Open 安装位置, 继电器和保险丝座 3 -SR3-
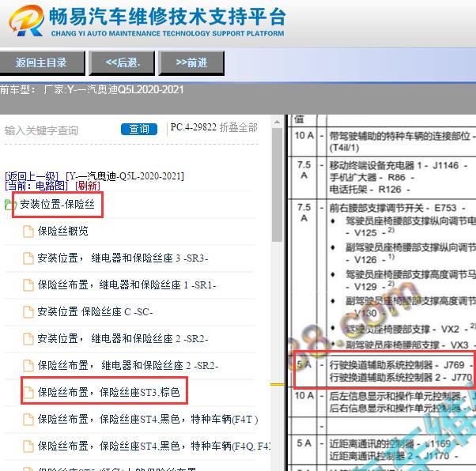 point(123,258)
